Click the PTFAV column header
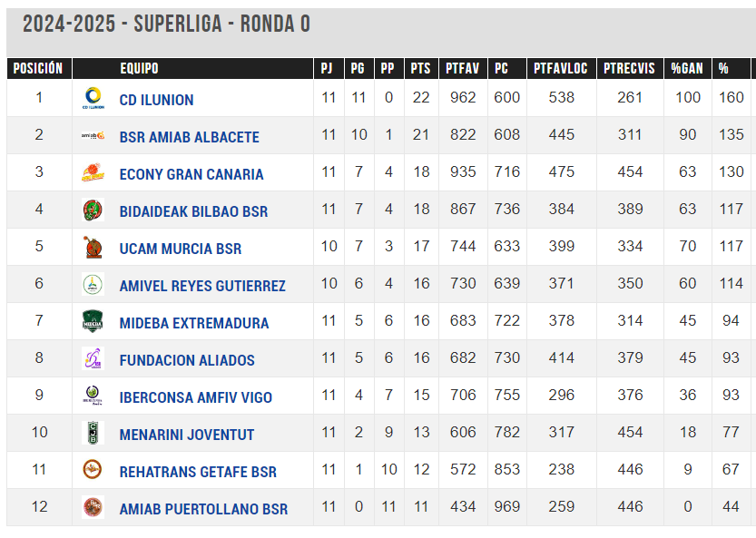The height and width of the screenshot is (538, 756). [463, 68]
